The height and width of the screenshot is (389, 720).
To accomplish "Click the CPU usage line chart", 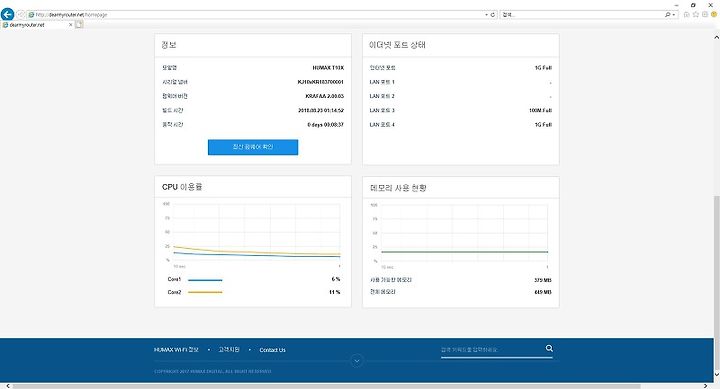I will (257, 232).
